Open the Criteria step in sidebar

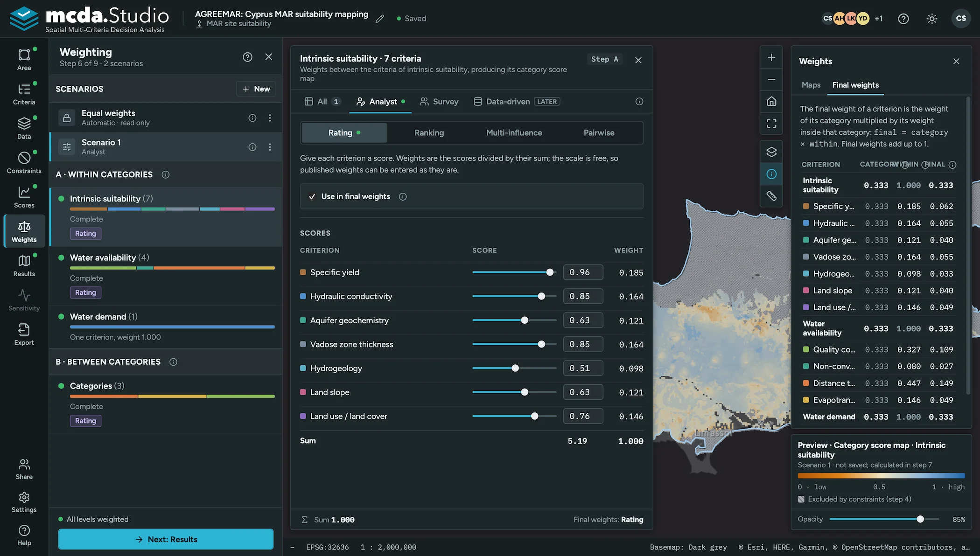(24, 94)
